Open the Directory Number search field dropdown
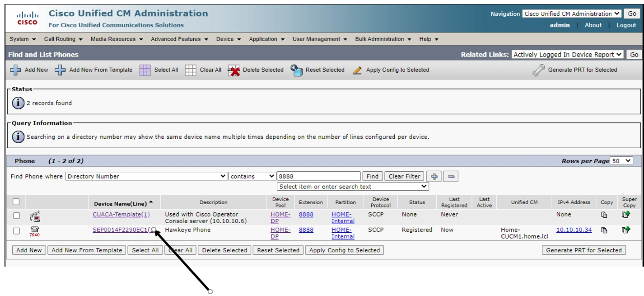The width and height of the screenshot is (644, 296). coord(146,176)
